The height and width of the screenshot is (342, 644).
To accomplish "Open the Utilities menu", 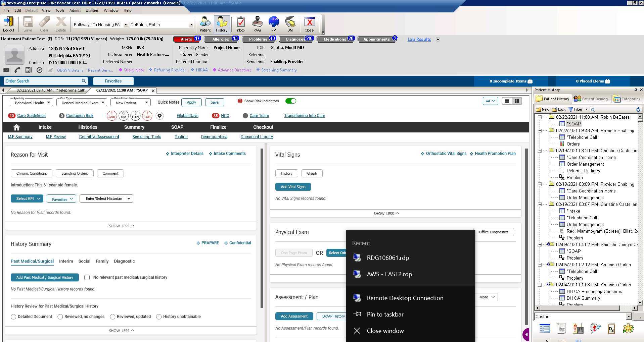I will (x=92, y=10).
